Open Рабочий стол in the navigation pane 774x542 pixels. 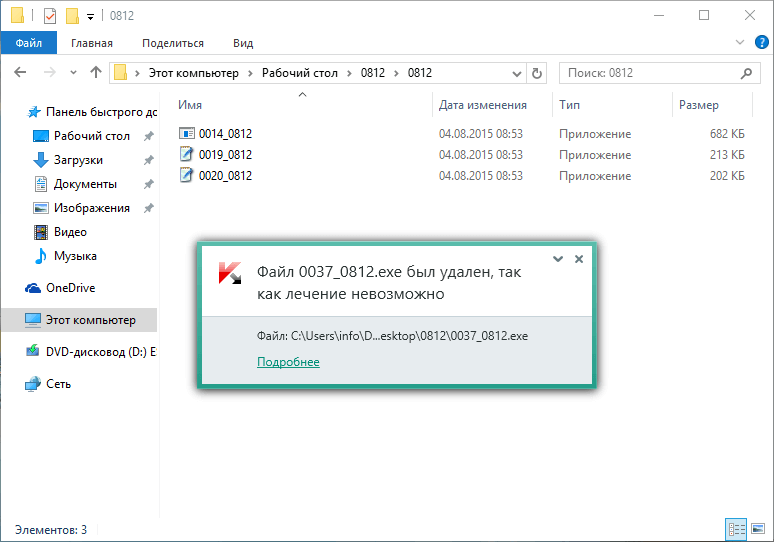tap(81, 136)
